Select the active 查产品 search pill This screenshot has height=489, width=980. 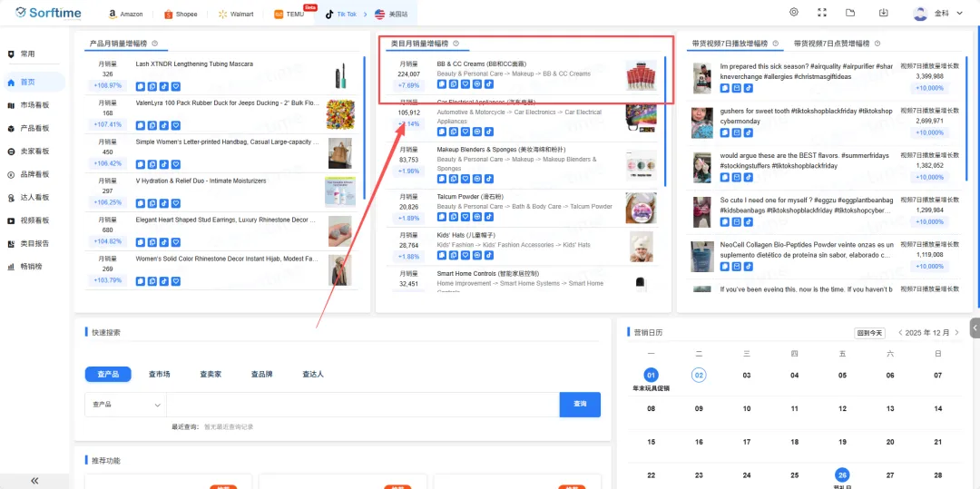coord(108,374)
